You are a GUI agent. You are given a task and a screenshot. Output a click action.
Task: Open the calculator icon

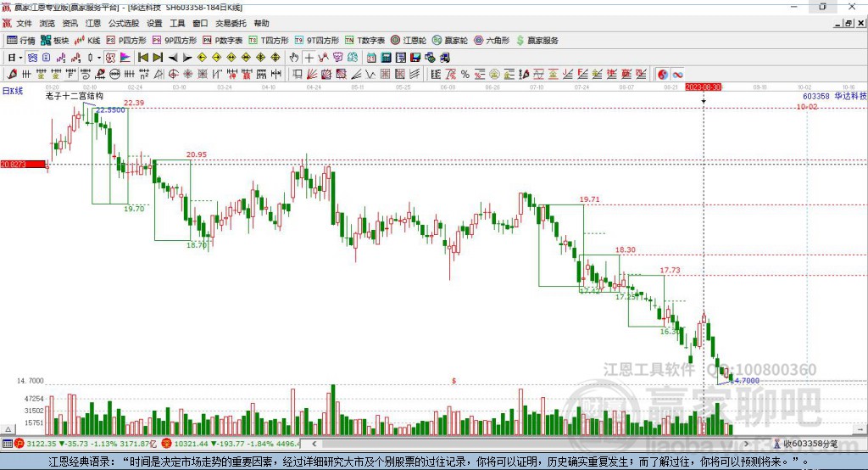coord(386,58)
